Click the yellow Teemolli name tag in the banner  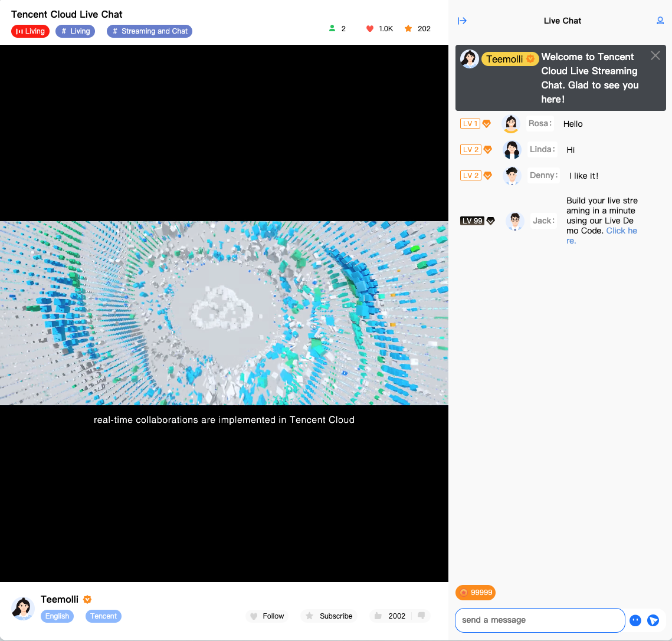click(510, 59)
